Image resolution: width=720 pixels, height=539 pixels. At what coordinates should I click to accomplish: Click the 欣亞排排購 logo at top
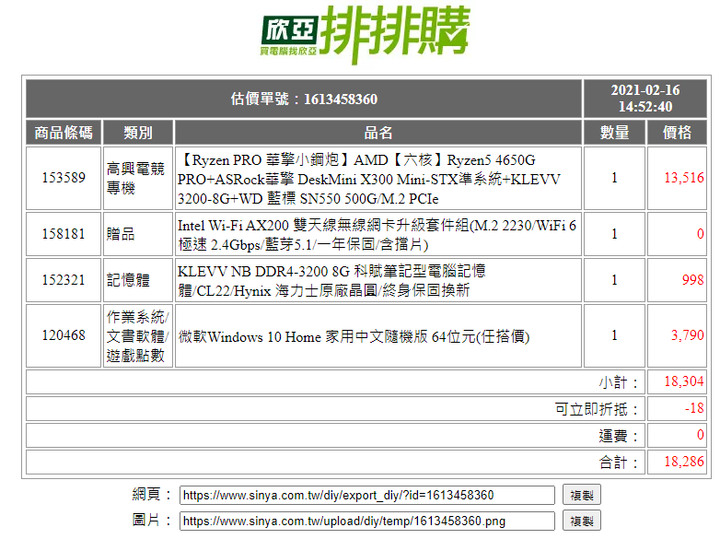[366, 34]
